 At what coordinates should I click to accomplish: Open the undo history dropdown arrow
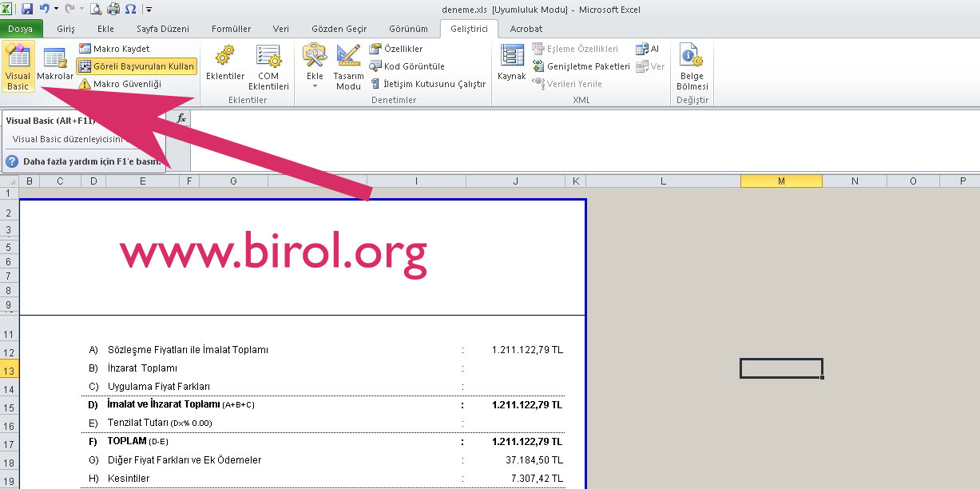pyautogui.click(x=56, y=10)
